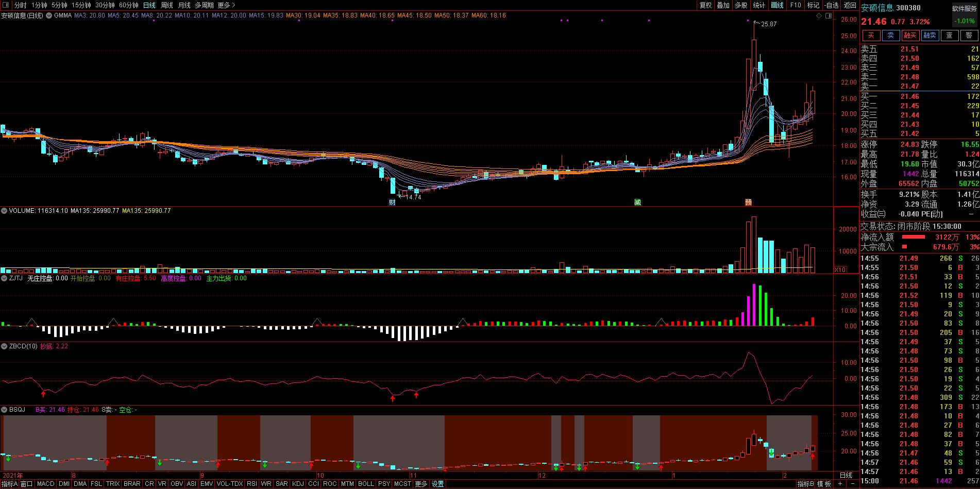Click the 25.87 peak candlestick price marker
980x489 pixels.
pyautogui.click(x=768, y=24)
